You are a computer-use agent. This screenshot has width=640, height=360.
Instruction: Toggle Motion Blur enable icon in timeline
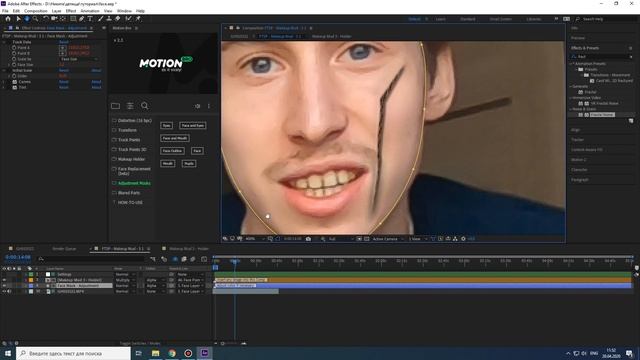pos(193,259)
